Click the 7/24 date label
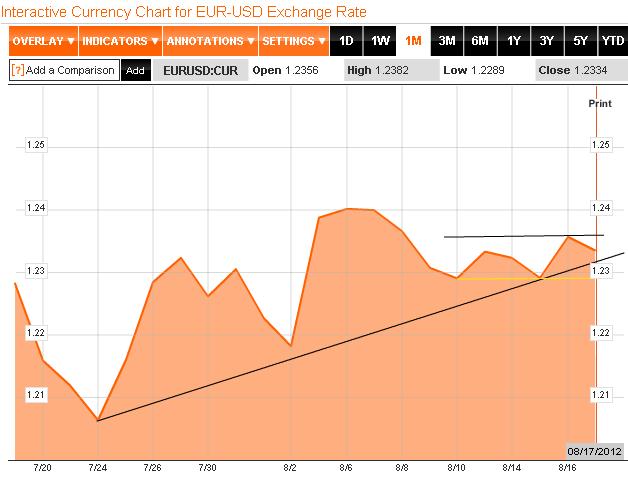 [x=97, y=468]
